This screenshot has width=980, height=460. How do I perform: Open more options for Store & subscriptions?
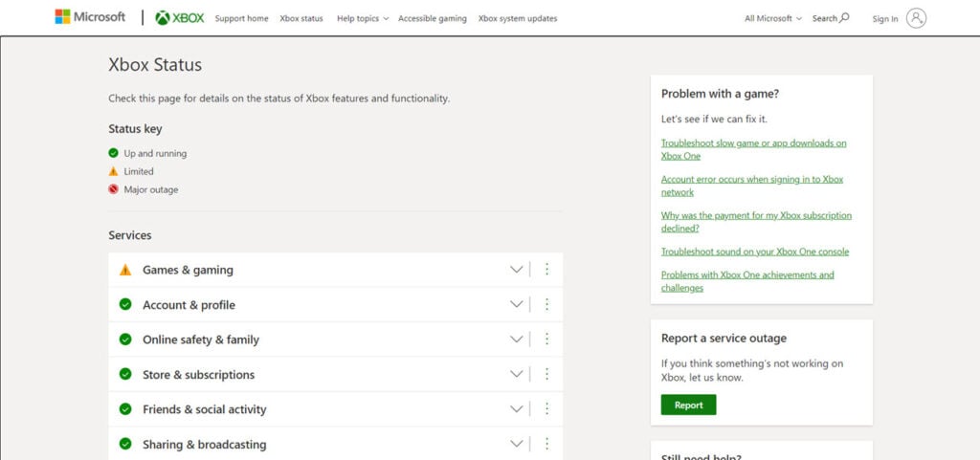pyautogui.click(x=546, y=374)
